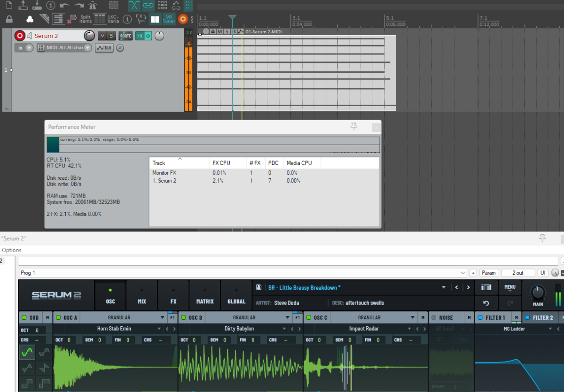Image resolution: width=564 pixels, height=392 pixels.
Task: Click the metronome icon
Action: [93, 6]
